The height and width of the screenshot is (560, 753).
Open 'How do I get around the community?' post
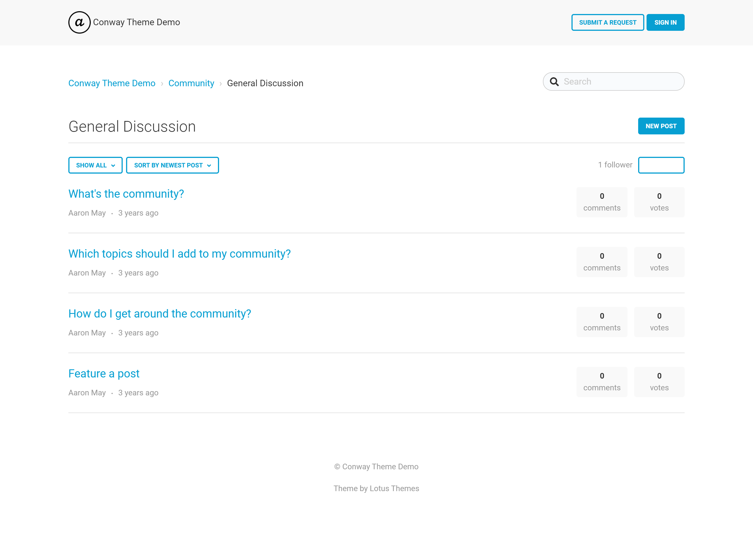click(159, 314)
